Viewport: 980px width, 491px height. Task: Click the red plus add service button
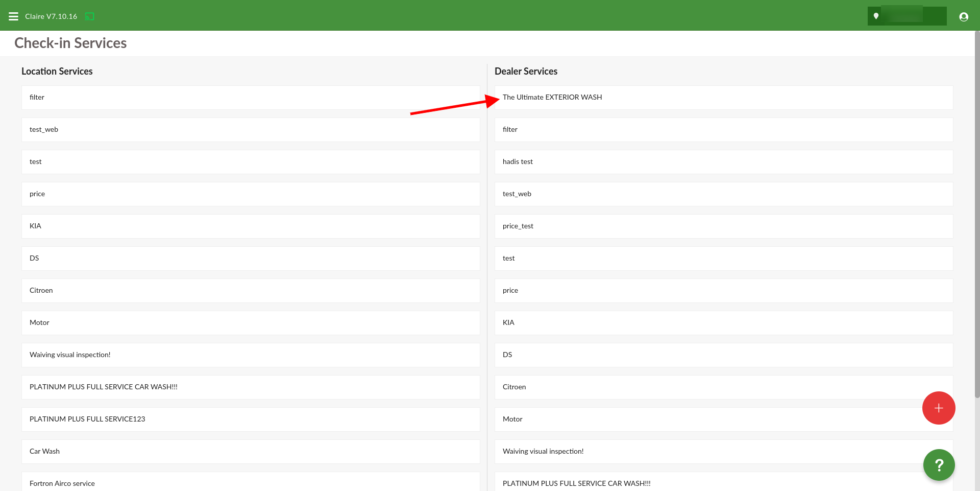point(938,408)
